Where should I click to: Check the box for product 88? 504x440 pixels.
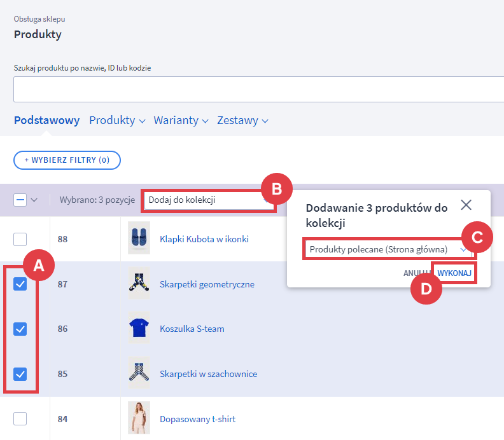tap(20, 239)
